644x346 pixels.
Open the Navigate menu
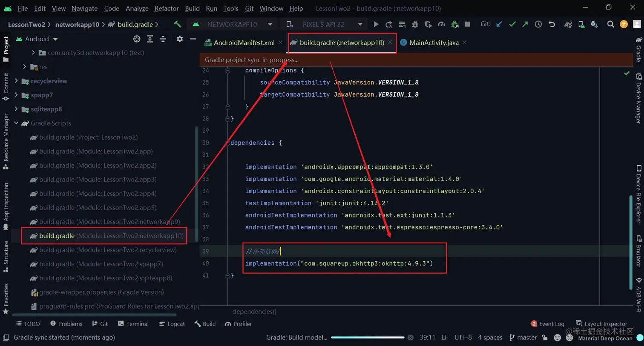pos(84,9)
